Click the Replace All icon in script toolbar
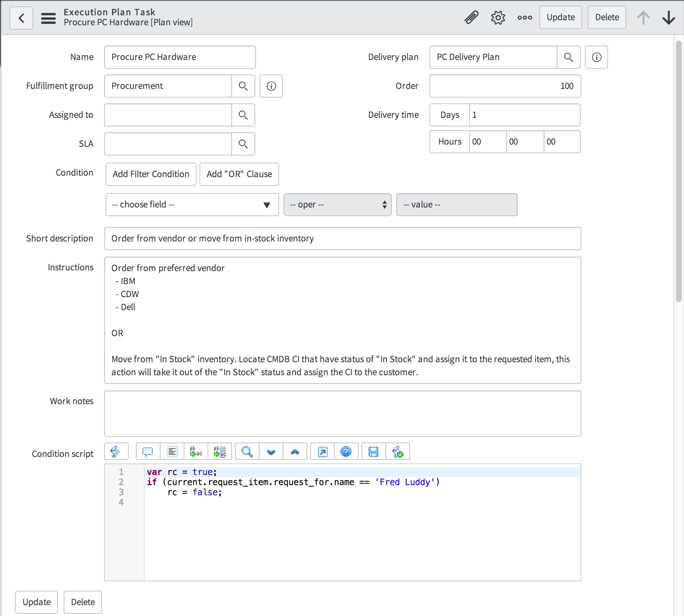This screenshot has width=684, height=616. (x=220, y=452)
